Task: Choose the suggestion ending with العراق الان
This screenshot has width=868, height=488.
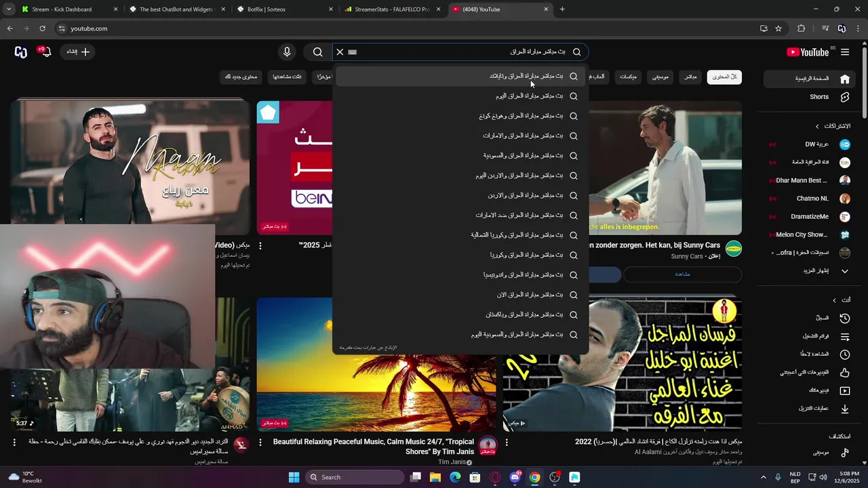Action: (x=461, y=295)
